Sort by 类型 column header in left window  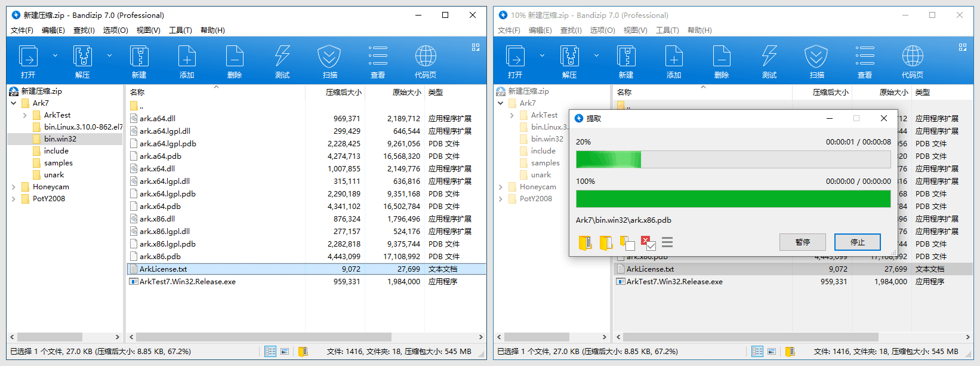coord(455,93)
